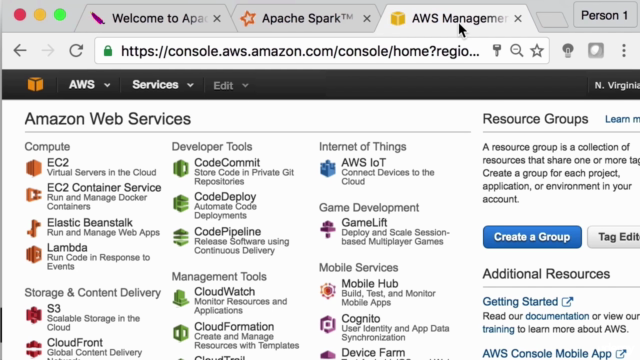Click the Tag Editor button
The height and width of the screenshot is (360, 640).
click(x=614, y=237)
